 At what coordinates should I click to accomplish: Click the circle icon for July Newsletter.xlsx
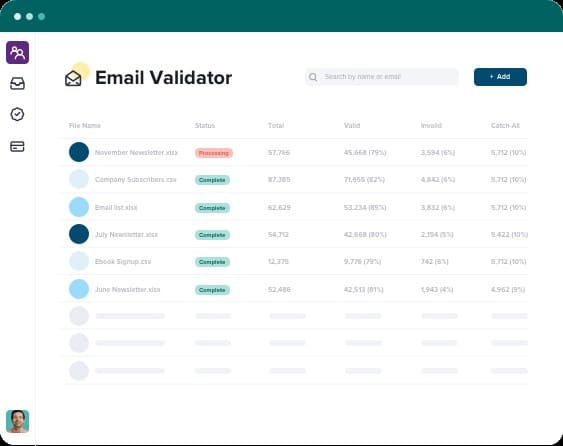[79, 234]
